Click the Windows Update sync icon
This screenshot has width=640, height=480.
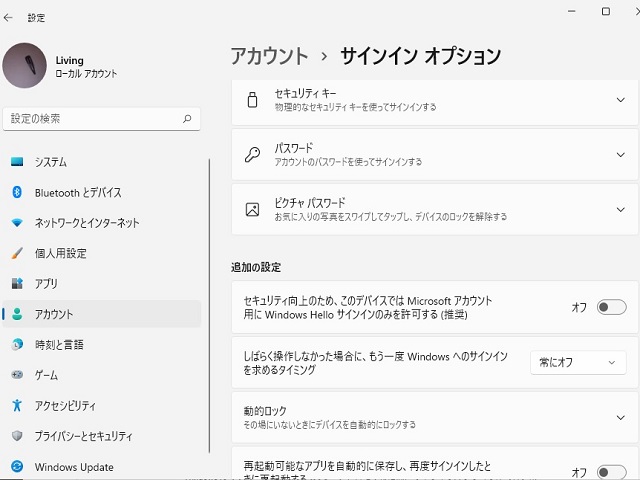[x=17, y=466]
